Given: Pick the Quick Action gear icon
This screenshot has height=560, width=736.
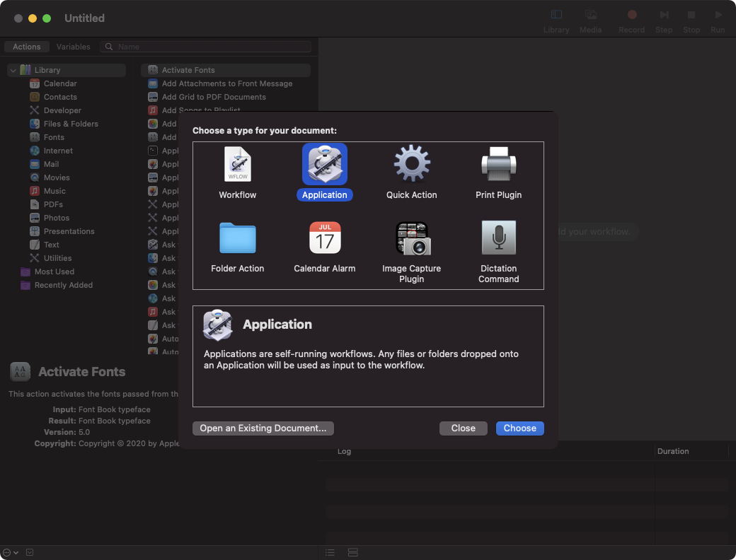Looking at the screenshot, I should click(x=412, y=163).
